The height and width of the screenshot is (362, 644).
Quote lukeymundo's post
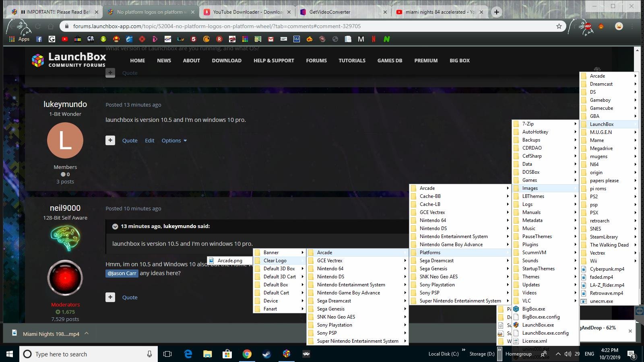pyautogui.click(x=130, y=140)
